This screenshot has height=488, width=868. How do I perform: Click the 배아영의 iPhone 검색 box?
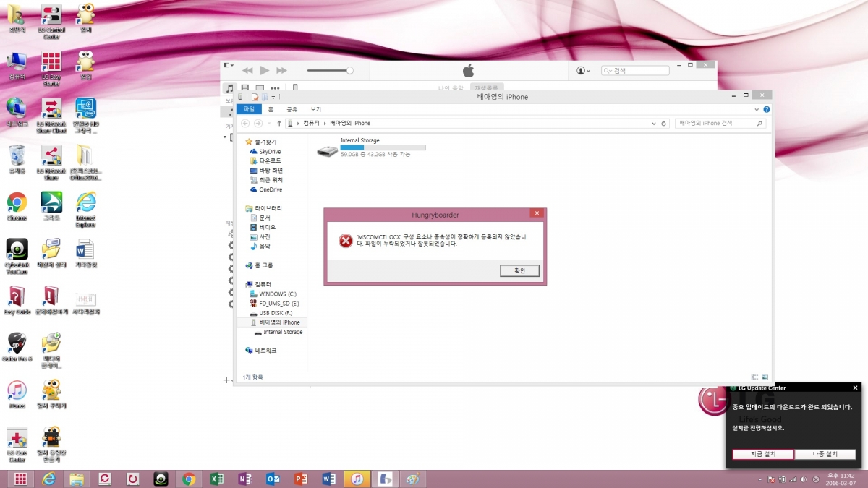[x=720, y=124]
